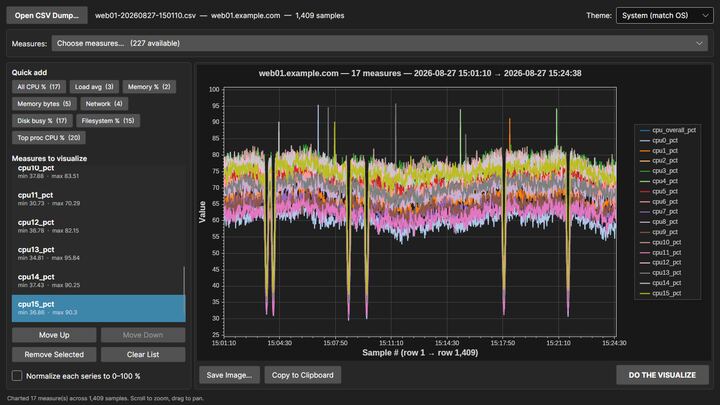
Task: Click cpu10_pct legend entry
Action: (x=661, y=242)
